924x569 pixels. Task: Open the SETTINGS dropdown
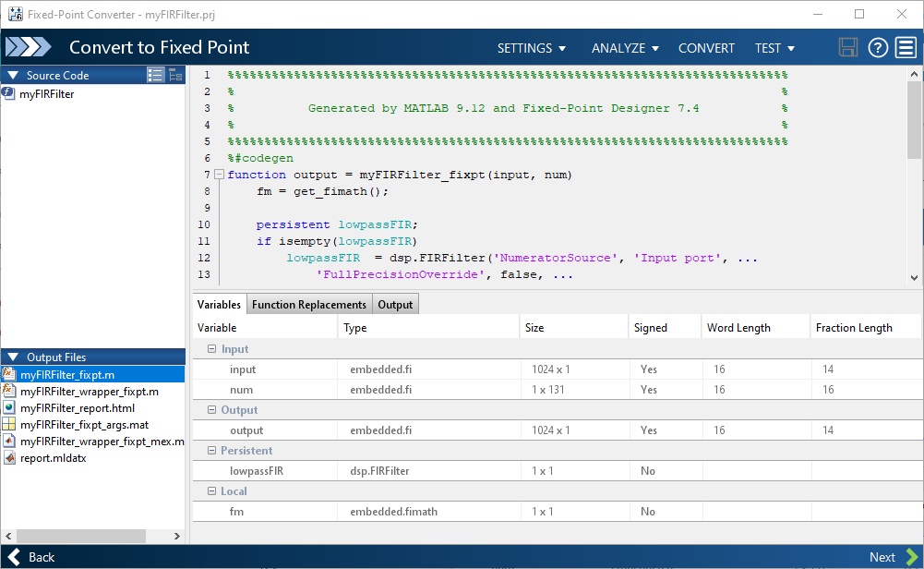click(x=532, y=48)
